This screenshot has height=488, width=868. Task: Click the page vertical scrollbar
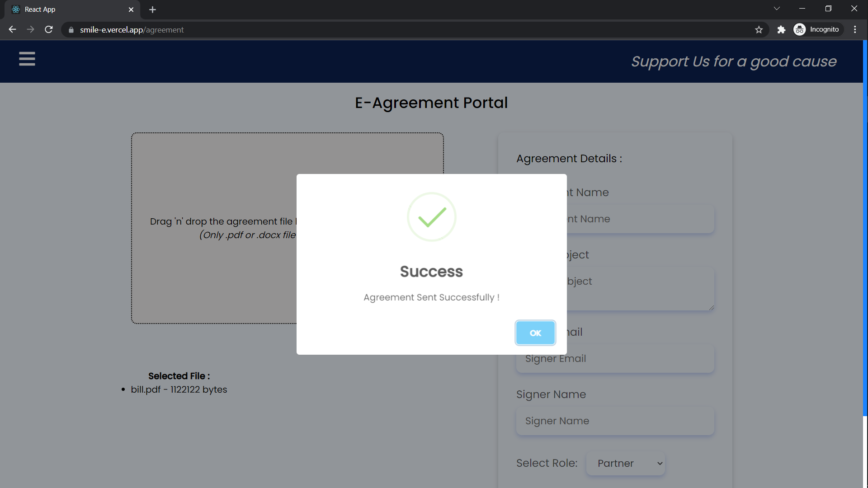pyautogui.click(x=865, y=226)
